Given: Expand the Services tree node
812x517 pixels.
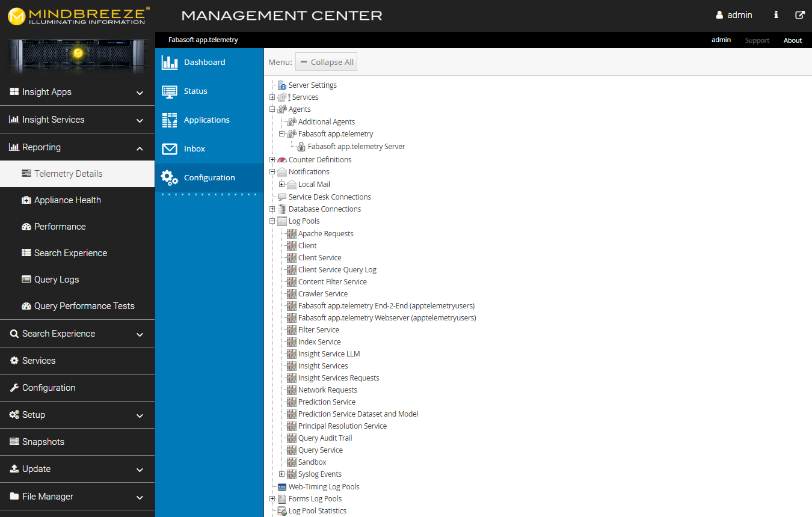Looking at the screenshot, I should point(272,97).
